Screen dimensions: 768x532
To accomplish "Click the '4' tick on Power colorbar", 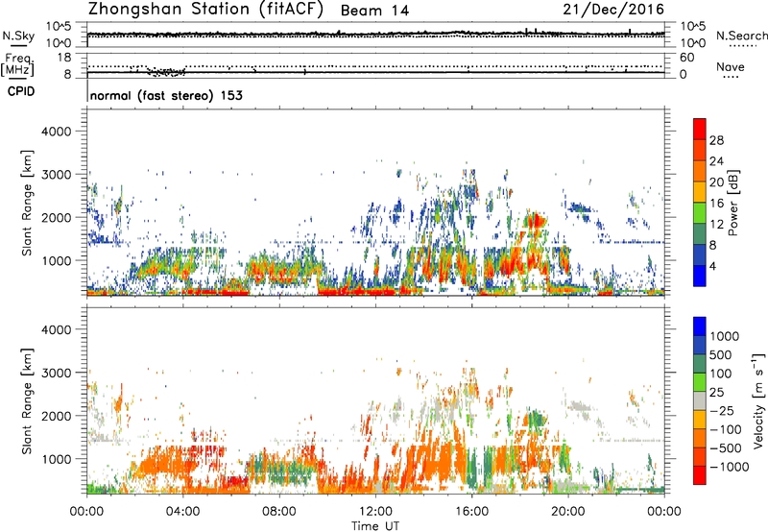I will pyautogui.click(x=712, y=266).
